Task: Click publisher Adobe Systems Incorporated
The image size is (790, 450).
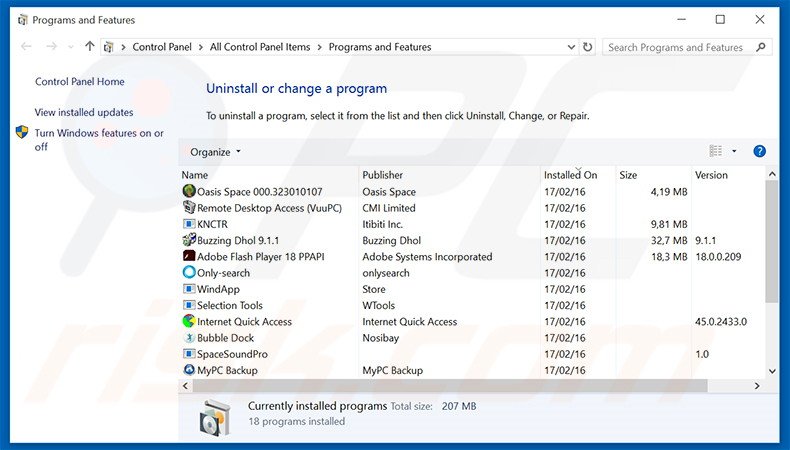Action: (427, 256)
